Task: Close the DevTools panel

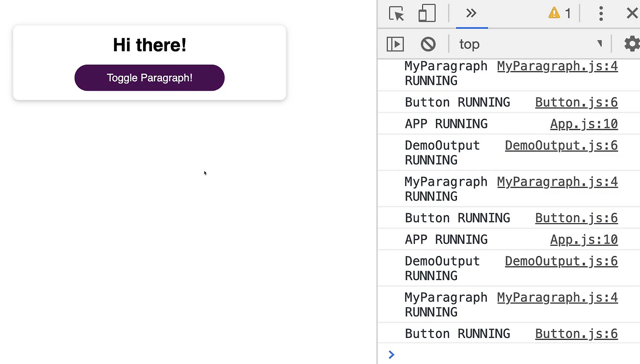Action: point(632,13)
